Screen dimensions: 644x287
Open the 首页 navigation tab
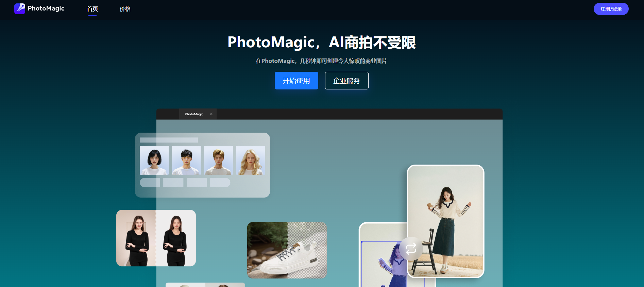click(92, 9)
